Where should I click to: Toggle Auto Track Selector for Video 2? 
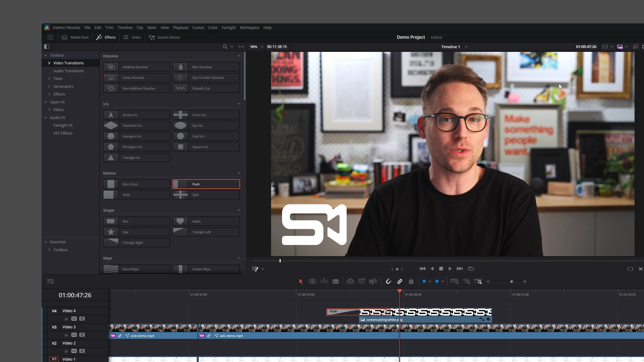point(74,351)
